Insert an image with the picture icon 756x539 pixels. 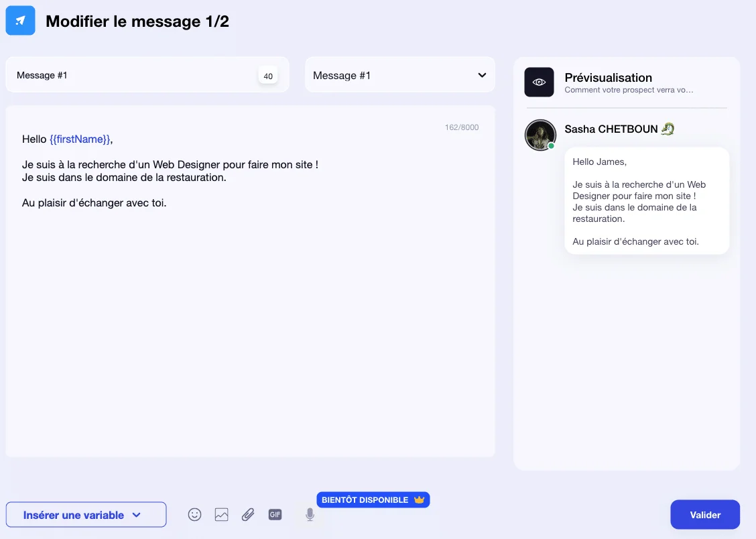pyautogui.click(x=221, y=514)
